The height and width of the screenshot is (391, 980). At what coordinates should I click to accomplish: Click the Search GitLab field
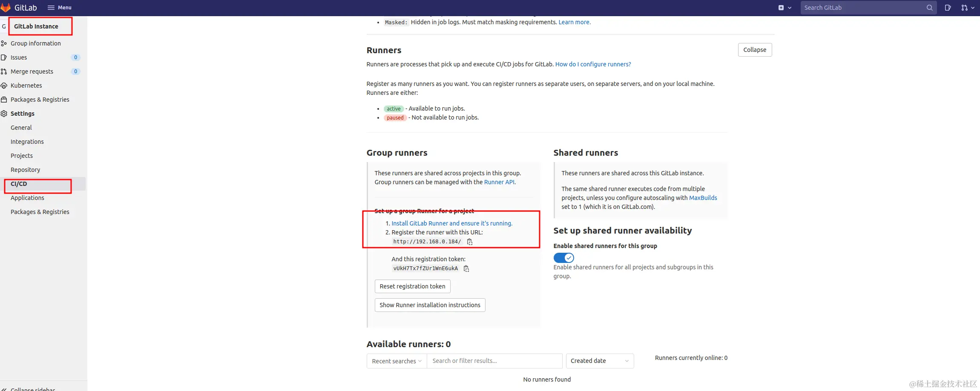(x=868, y=8)
